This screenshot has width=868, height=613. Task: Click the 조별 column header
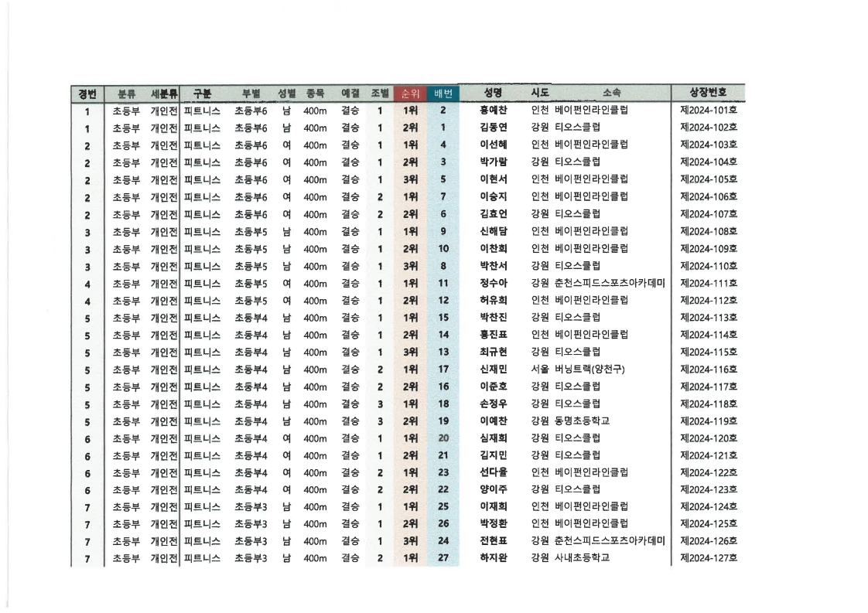pyautogui.click(x=380, y=94)
